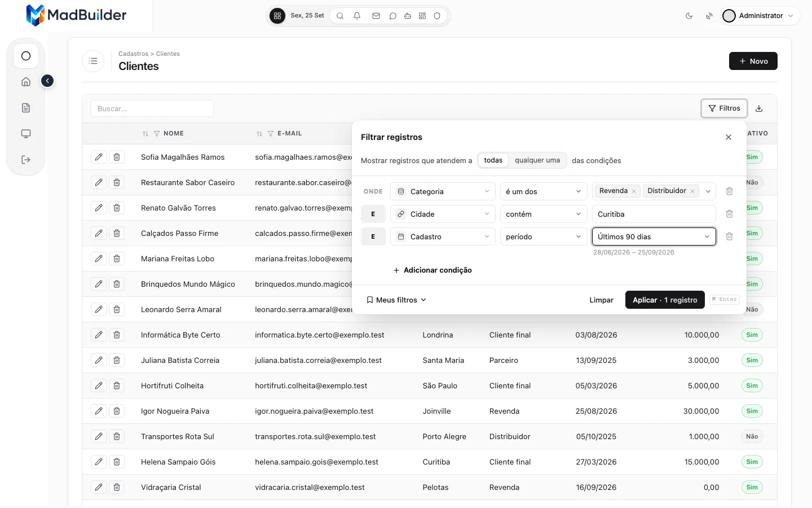Open the mail envelope icon
The width and height of the screenshot is (812, 508).
(376, 16)
